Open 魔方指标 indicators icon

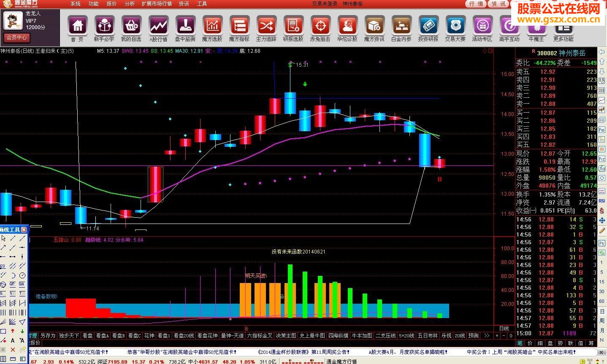[239, 25]
